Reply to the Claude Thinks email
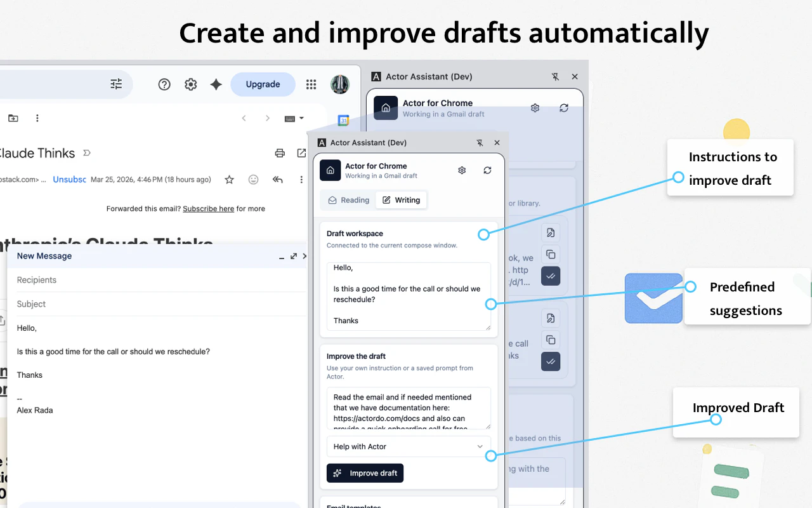The image size is (812, 508). coord(277,180)
